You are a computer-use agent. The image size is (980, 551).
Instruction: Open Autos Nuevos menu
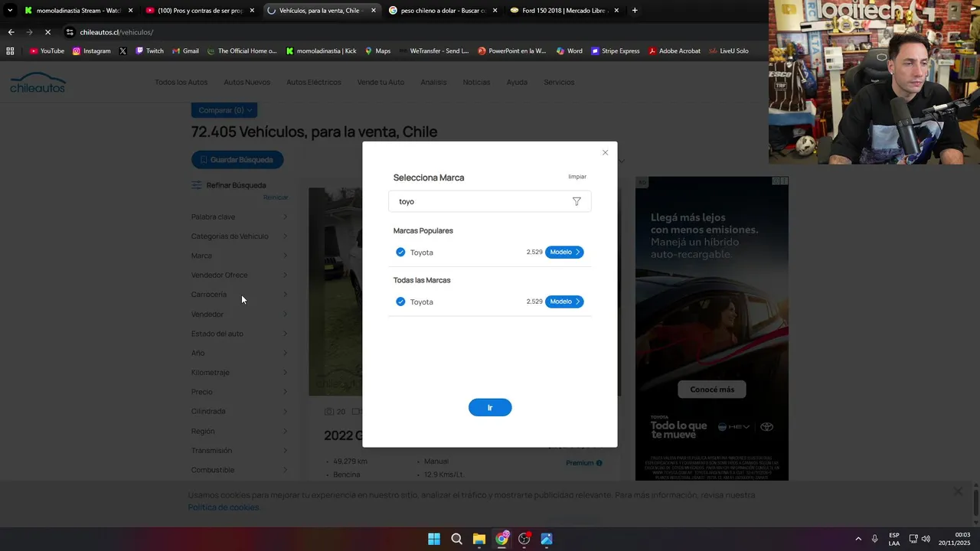(x=247, y=82)
